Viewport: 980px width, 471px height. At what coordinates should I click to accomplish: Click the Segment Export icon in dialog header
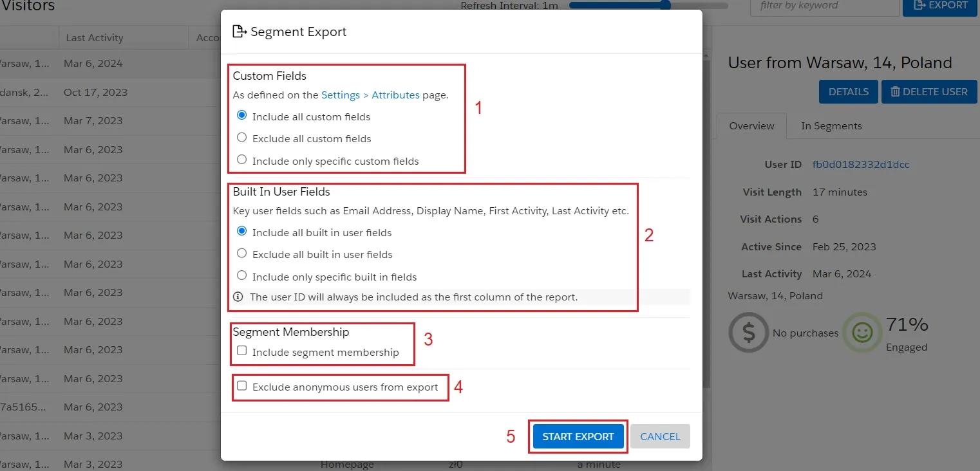240,30
